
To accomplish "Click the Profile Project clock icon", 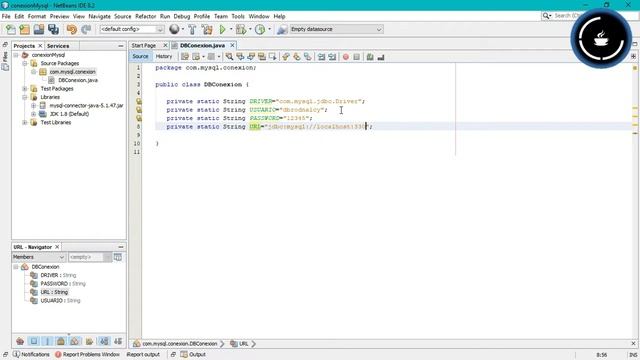I will point(260,29).
